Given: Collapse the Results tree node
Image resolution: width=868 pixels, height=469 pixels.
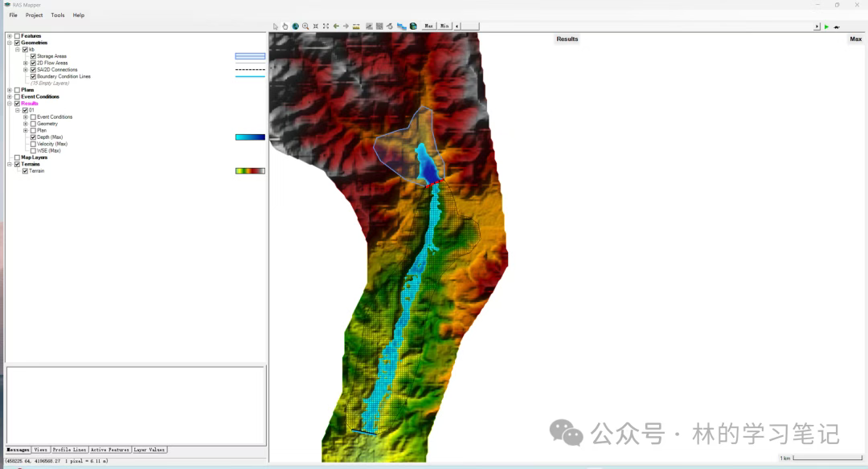Looking at the screenshot, I should (x=10, y=104).
